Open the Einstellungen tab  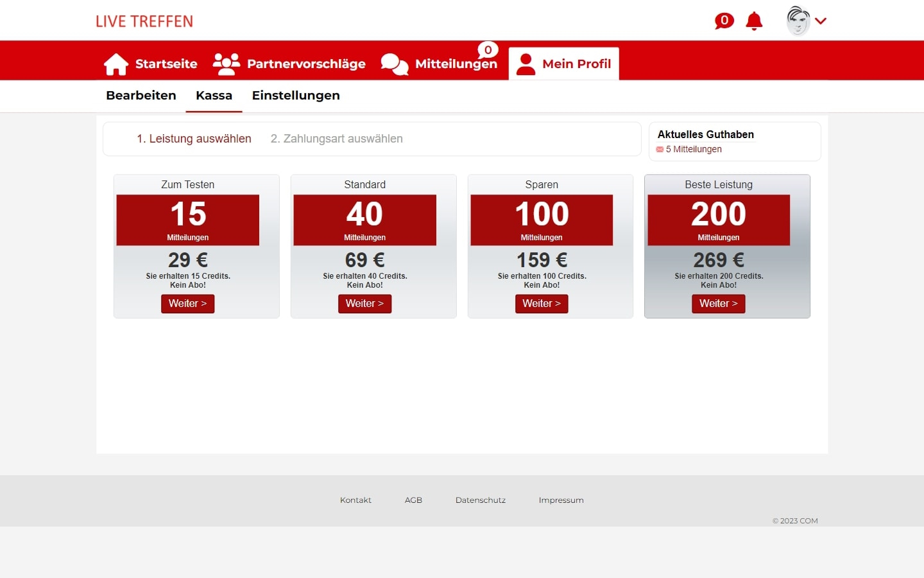pos(296,95)
